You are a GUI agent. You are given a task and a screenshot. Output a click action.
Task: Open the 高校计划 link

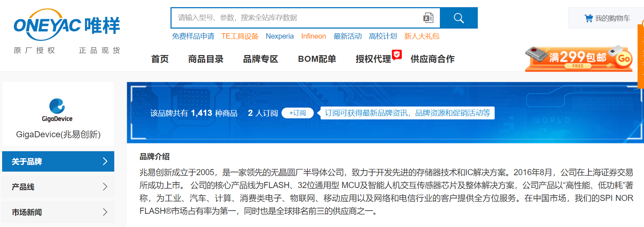[x=383, y=36]
